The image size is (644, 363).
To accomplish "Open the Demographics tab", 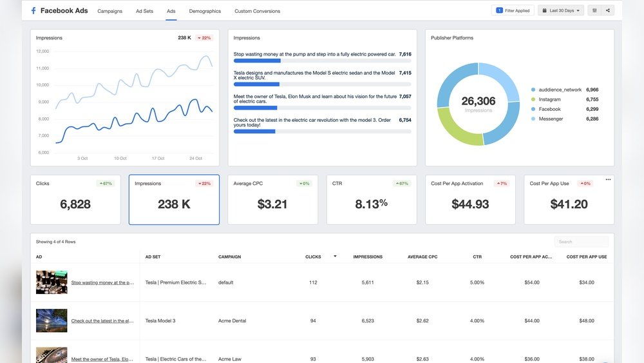I will click(x=205, y=11).
